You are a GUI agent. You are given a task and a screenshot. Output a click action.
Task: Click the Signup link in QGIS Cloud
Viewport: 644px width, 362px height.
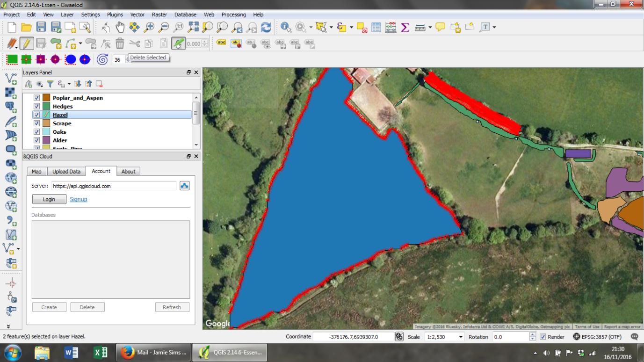coord(78,199)
